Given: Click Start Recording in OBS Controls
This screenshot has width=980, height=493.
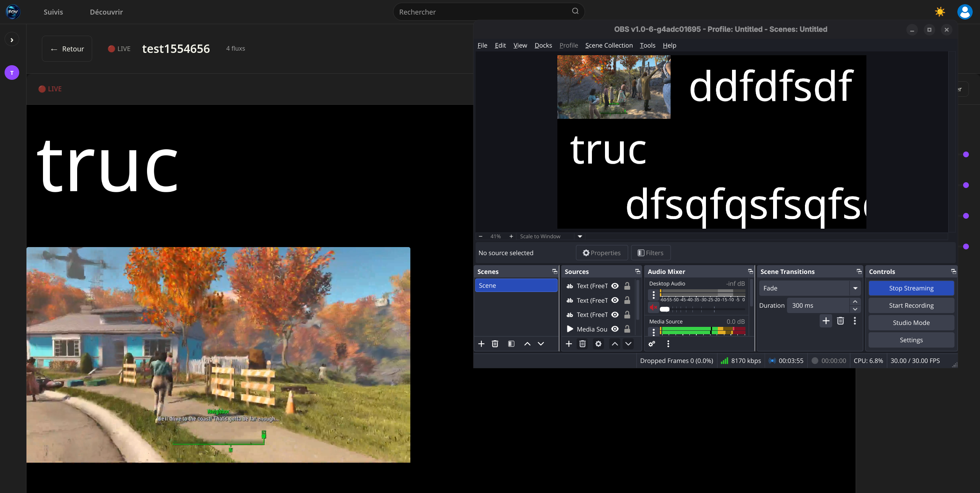Looking at the screenshot, I should click(911, 305).
